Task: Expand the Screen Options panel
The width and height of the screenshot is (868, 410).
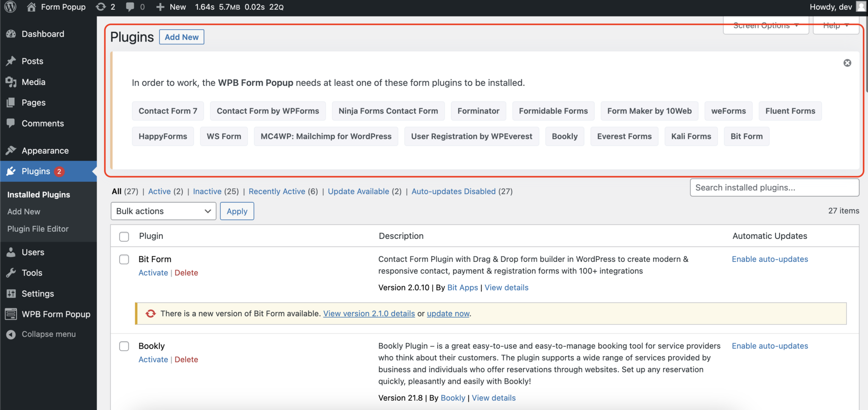Action: 765,25
